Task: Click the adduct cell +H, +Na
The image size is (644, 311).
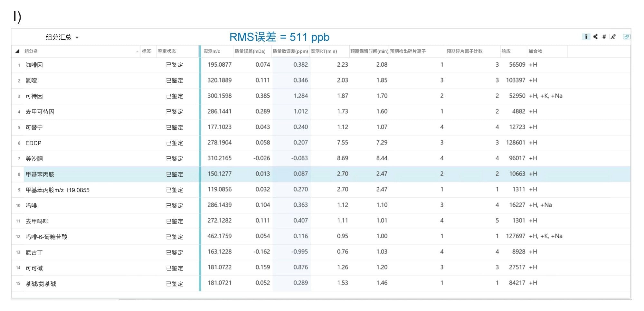Action: coord(540,205)
